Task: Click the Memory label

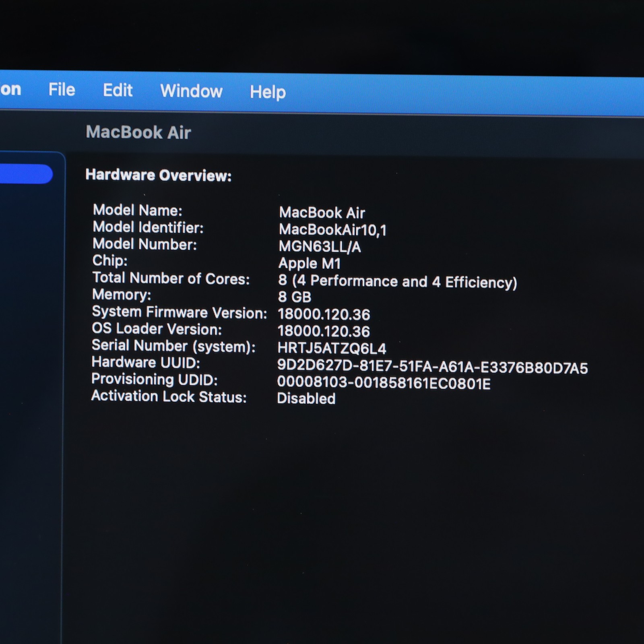Action: click(x=122, y=295)
